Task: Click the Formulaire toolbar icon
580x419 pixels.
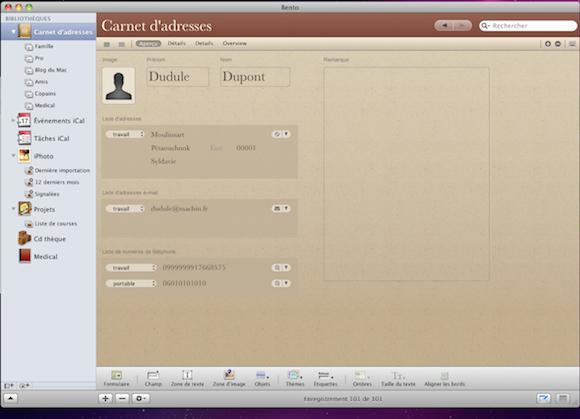Action: (117, 378)
